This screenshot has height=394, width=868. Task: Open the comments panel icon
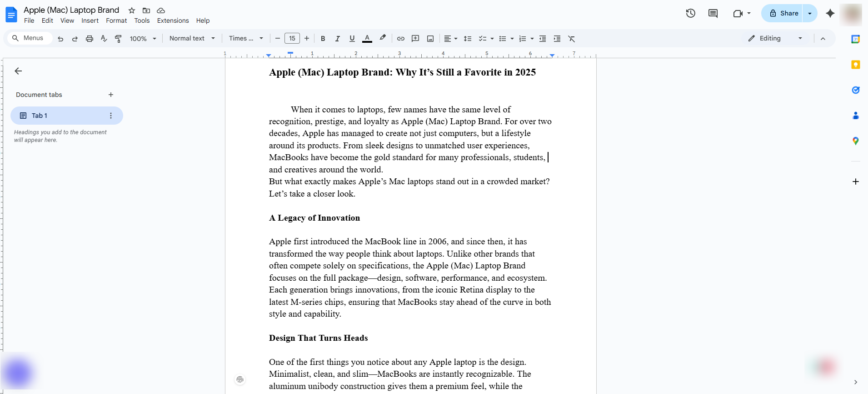tap(713, 13)
